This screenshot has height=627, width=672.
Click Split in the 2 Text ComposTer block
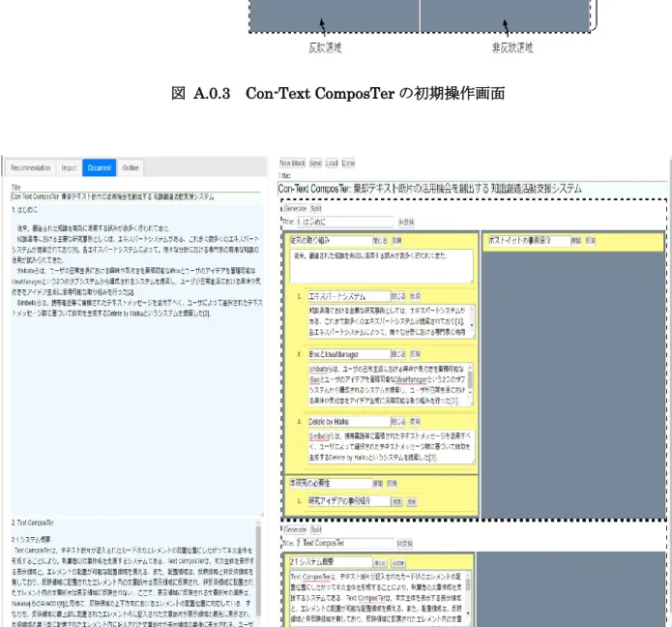[x=316, y=529]
